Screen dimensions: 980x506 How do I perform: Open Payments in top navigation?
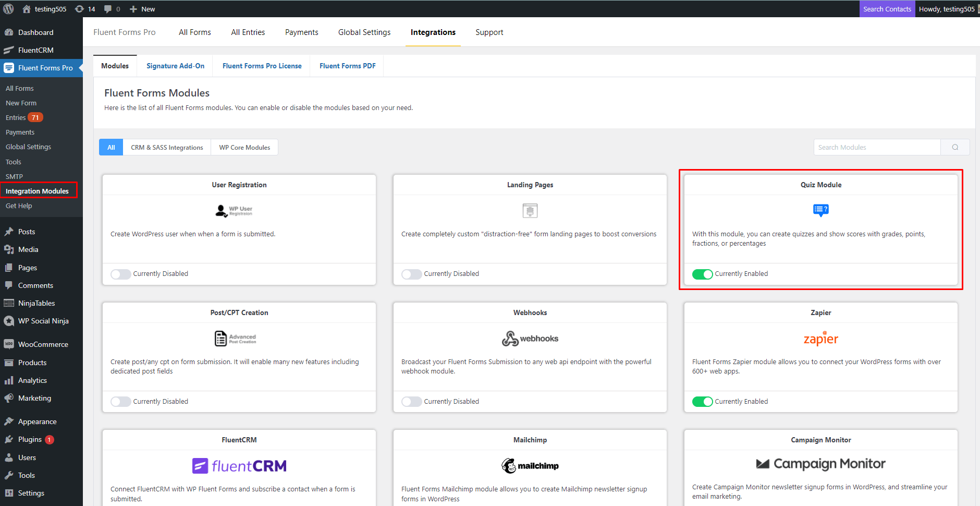[301, 32]
